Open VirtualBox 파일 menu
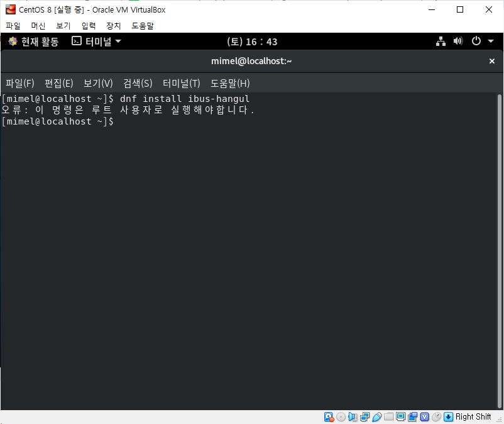Image resolution: width=504 pixels, height=424 pixels. 13,26
